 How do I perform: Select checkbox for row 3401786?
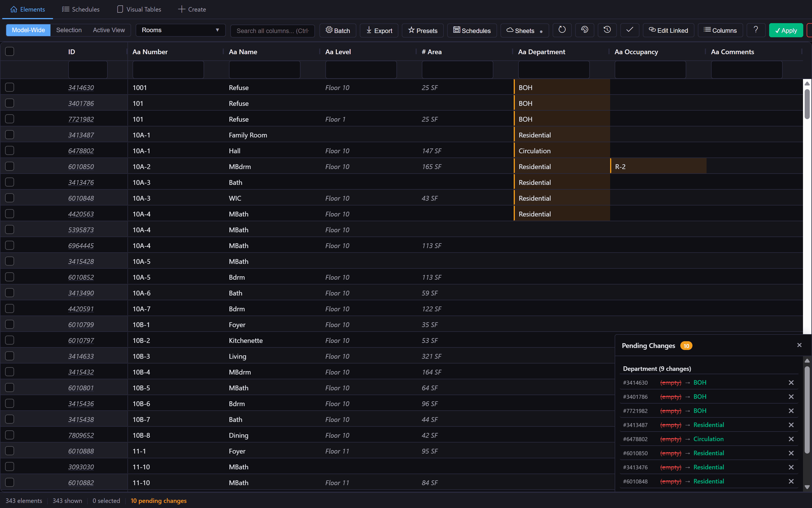point(10,103)
